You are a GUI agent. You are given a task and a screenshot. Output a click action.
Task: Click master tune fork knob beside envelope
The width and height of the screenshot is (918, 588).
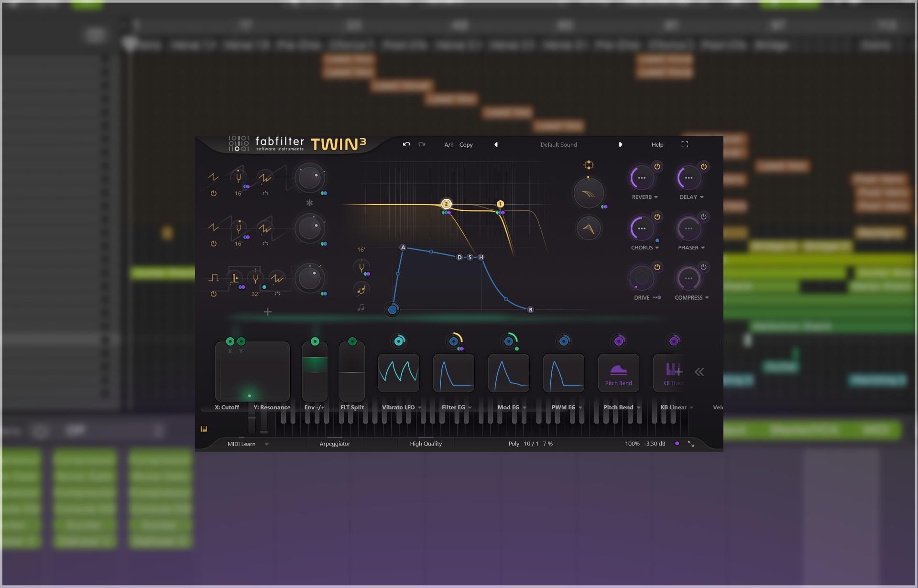[361, 268]
